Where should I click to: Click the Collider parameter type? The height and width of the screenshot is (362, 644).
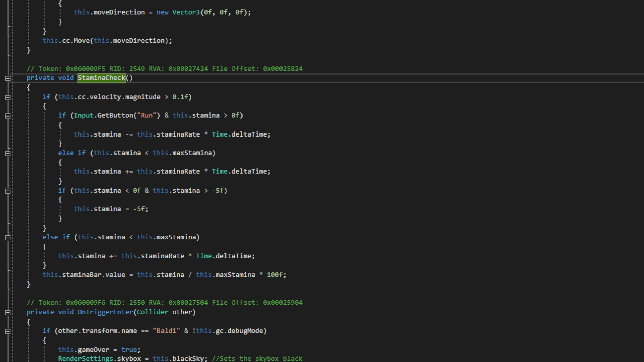click(152, 312)
